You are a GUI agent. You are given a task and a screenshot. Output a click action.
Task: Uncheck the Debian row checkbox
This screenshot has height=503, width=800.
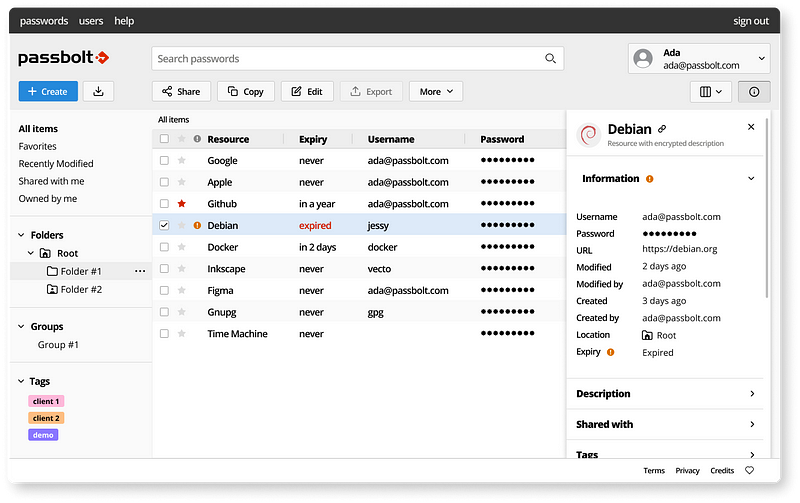click(x=164, y=225)
